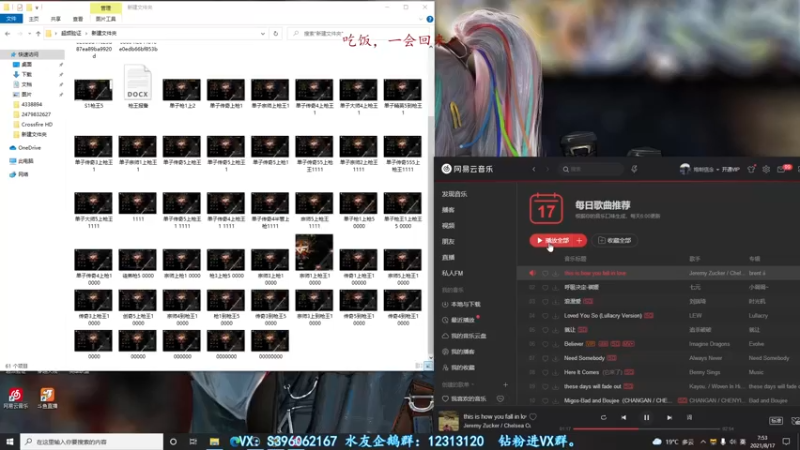
Task: Open the NetEase Music skin (shirt) icon
Action: click(x=751, y=169)
